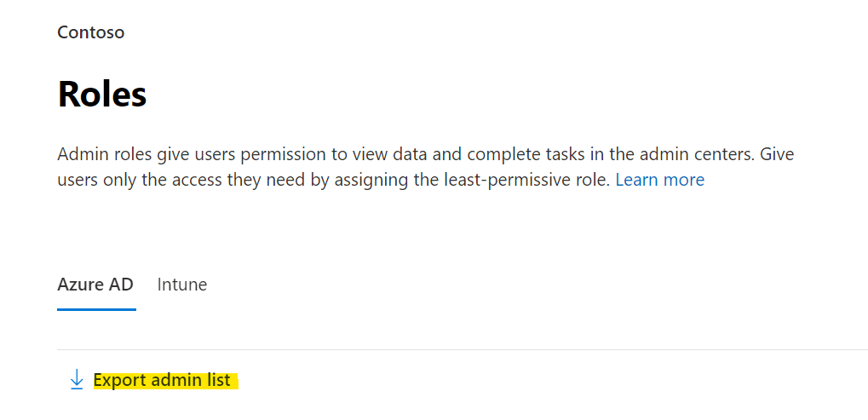Viewport: 868px width, 420px height.
Task: Click the letters "AD" in the active tab
Action: (120, 285)
